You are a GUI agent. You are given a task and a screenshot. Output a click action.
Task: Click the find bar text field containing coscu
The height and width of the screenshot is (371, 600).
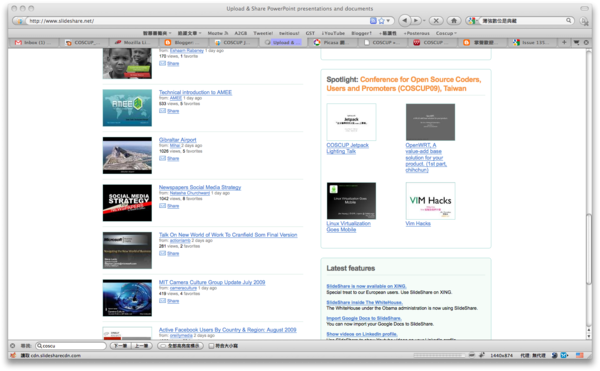coord(71,346)
